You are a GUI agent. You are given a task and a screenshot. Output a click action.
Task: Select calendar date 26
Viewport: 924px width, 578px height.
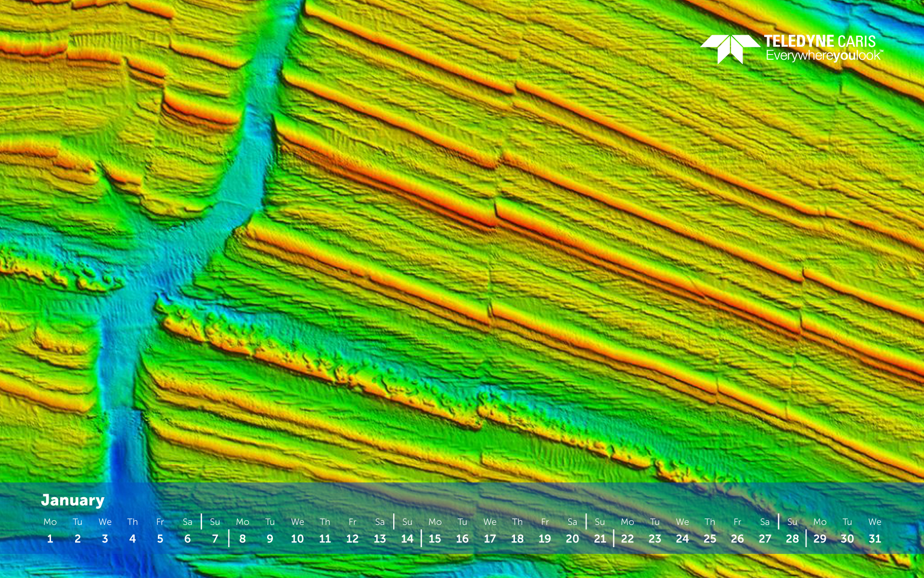pyautogui.click(x=737, y=539)
